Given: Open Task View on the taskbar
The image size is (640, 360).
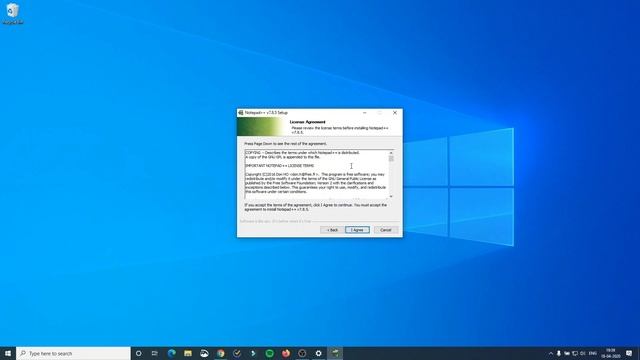Looking at the screenshot, I should 155,353.
